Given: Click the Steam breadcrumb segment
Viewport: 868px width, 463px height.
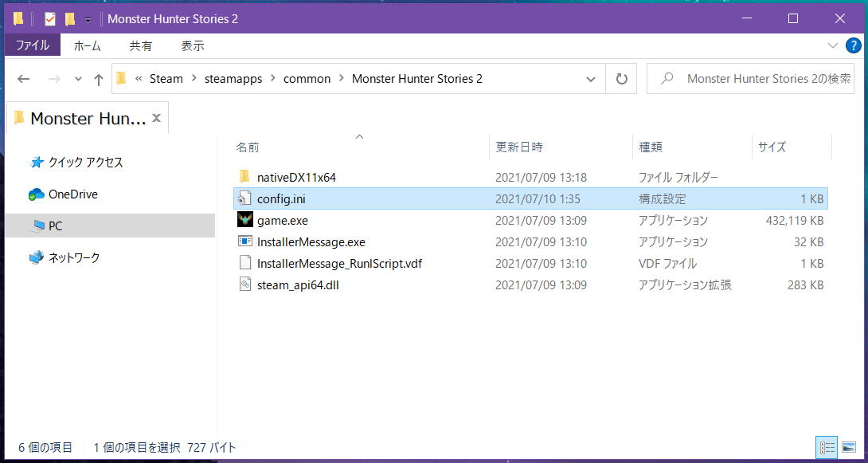Looking at the screenshot, I should [166, 79].
